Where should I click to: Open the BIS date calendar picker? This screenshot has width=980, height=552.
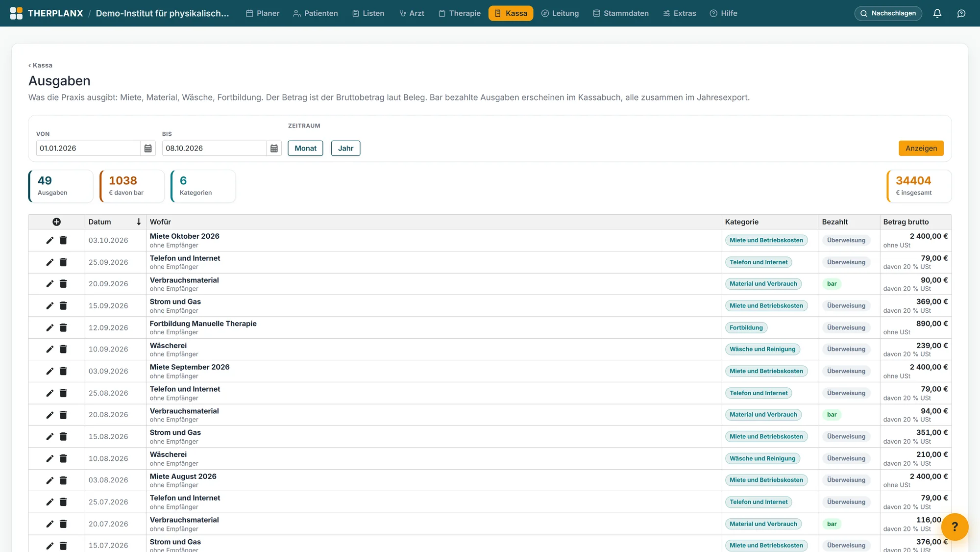pos(274,148)
